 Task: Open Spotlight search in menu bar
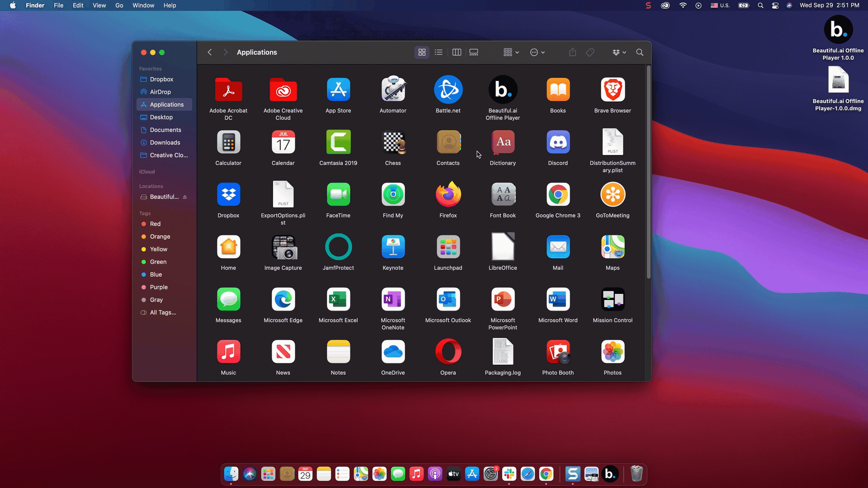click(760, 5)
